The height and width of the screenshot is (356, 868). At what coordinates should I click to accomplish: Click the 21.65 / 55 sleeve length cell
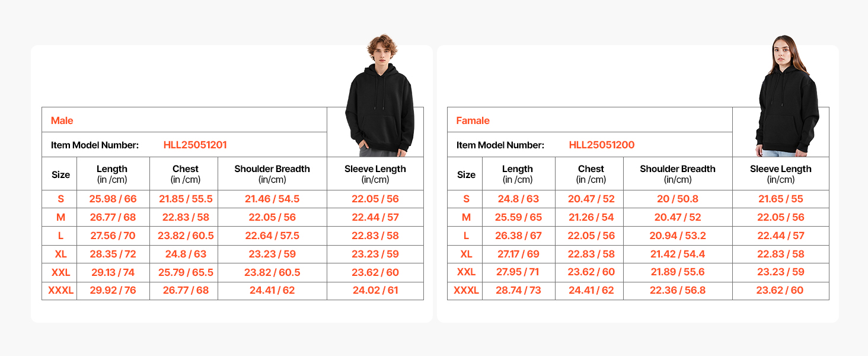coord(780,199)
